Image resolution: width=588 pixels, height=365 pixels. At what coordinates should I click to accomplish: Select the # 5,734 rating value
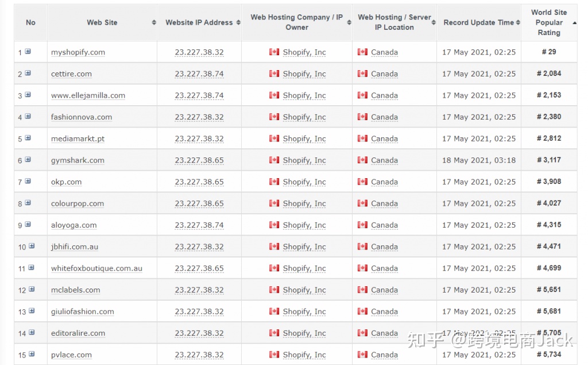click(x=549, y=355)
